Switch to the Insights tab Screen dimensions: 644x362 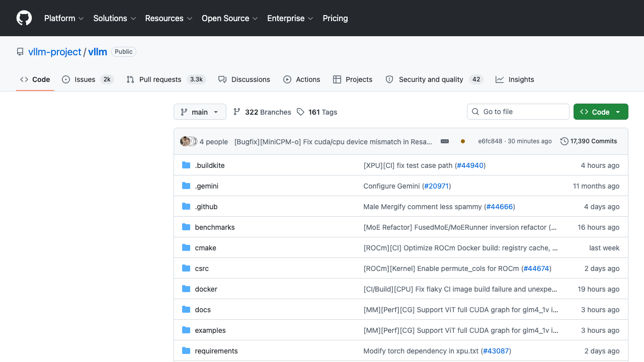click(x=515, y=79)
